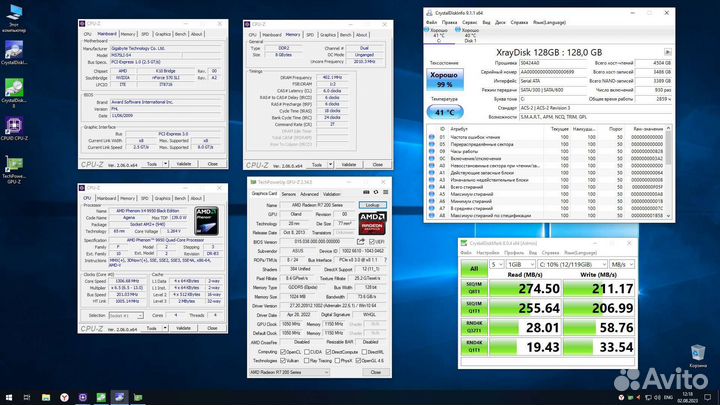
Task: Open Yandex browser from the taskbar
Action: pos(64,397)
